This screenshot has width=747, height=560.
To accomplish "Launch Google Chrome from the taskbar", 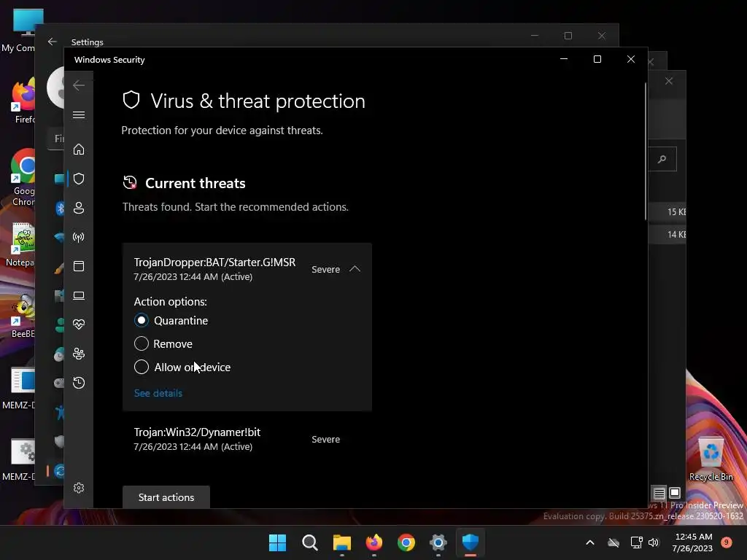I will point(406,542).
